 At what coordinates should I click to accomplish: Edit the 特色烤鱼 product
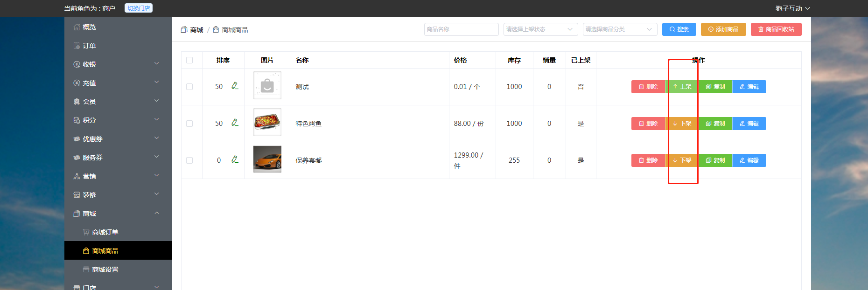pos(749,124)
